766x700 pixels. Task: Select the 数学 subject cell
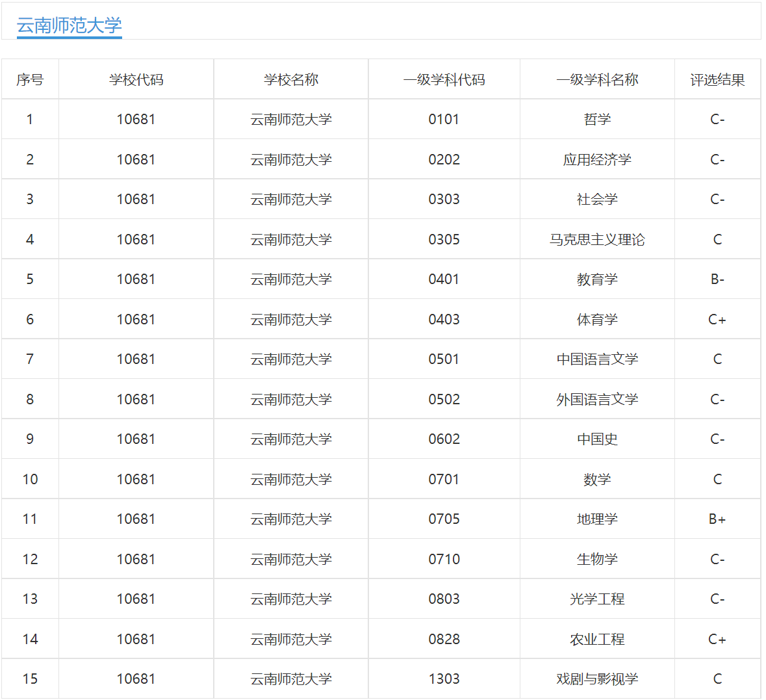(597, 479)
